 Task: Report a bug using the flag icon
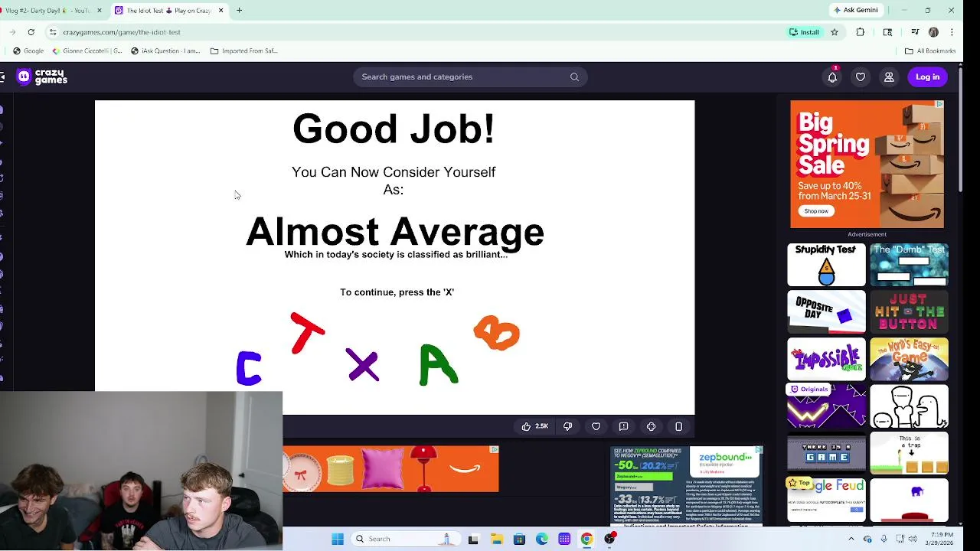click(x=623, y=426)
